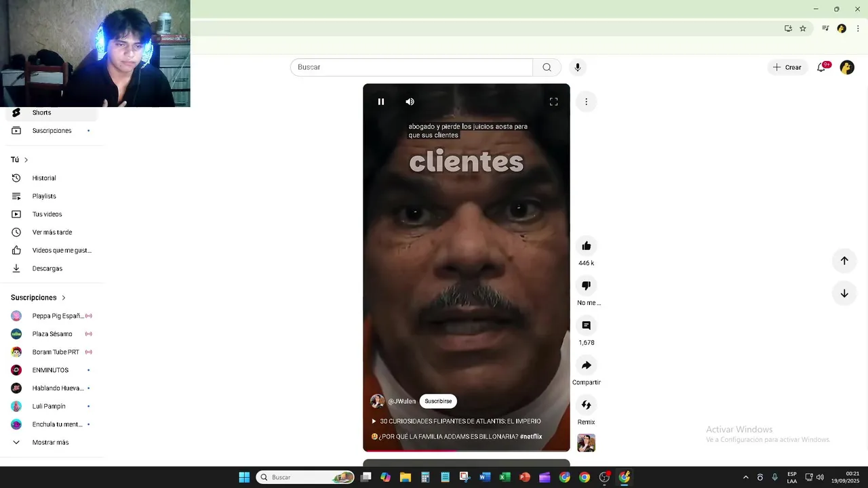Expand Mostrar más subscriptions list
Screen dimensions: 868x488
tap(52, 443)
